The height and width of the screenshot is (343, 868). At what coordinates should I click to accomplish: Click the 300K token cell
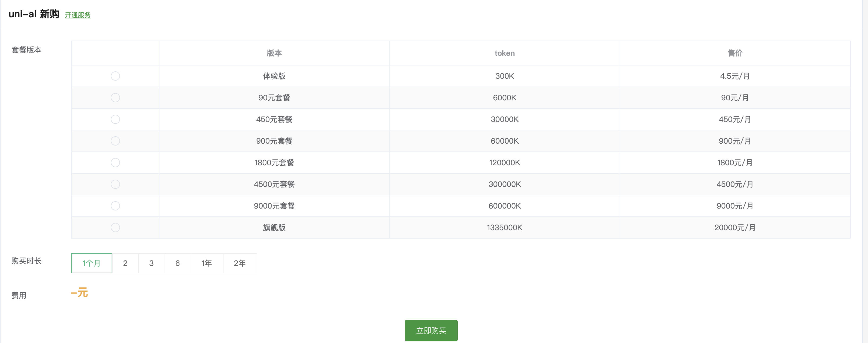click(x=505, y=76)
